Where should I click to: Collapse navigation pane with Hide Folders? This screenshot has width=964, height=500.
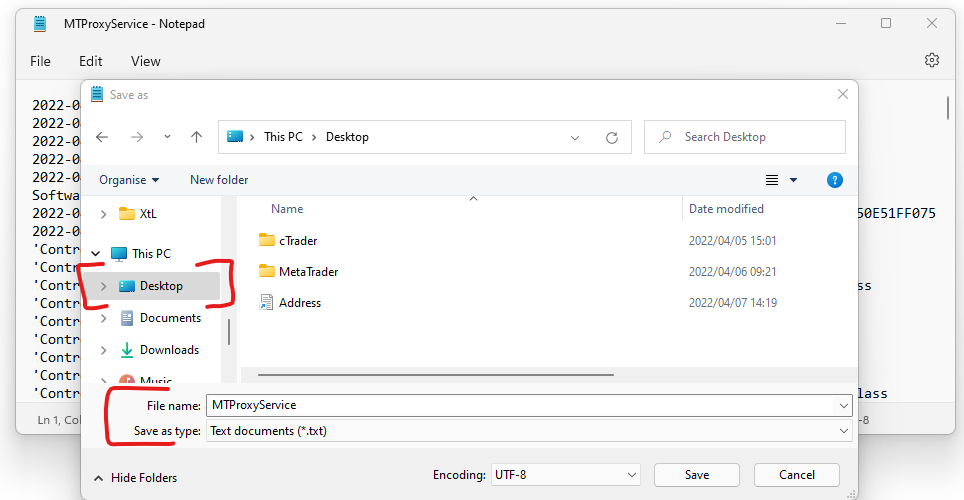135,478
